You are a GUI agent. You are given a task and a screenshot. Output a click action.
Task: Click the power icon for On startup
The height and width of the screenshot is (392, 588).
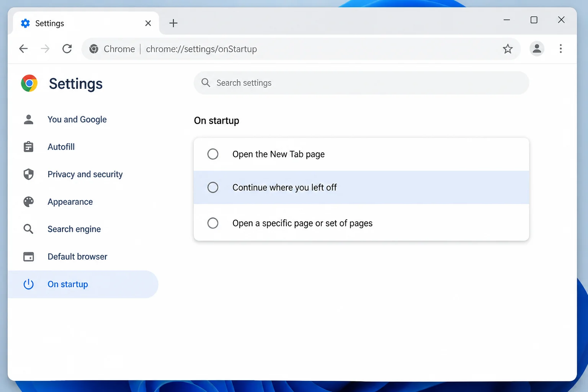click(28, 284)
